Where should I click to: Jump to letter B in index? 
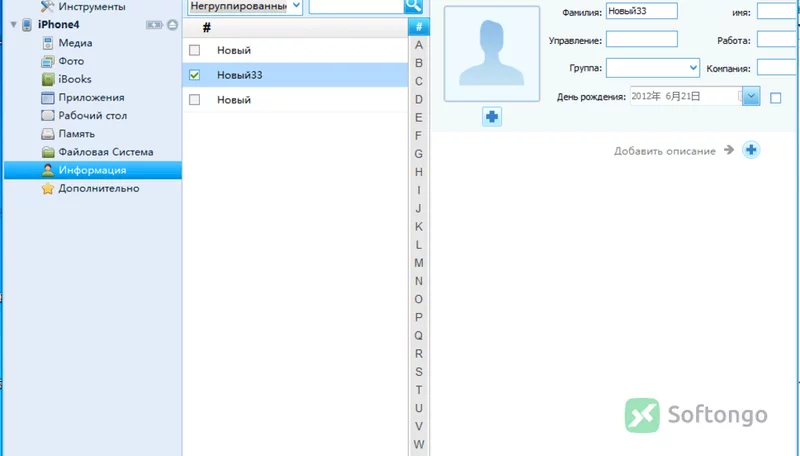pyautogui.click(x=419, y=63)
